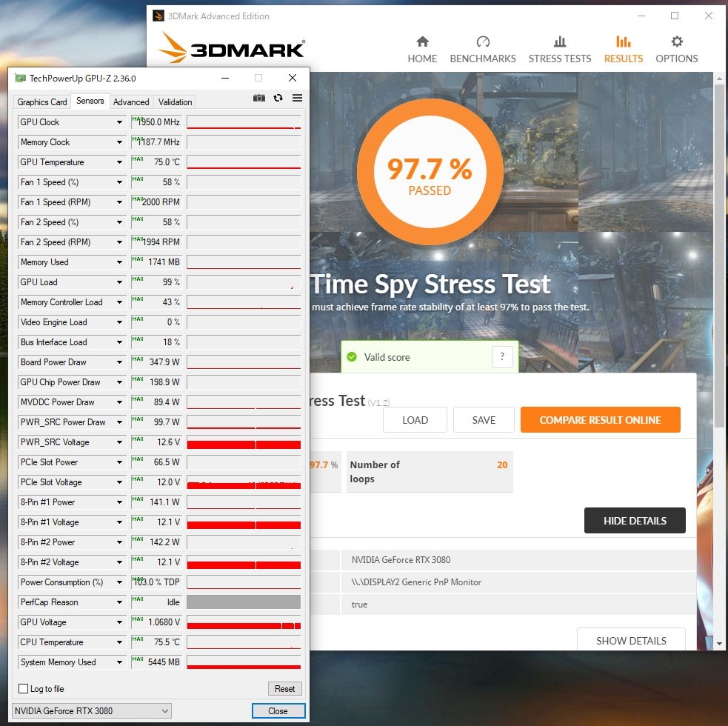Image resolution: width=728 pixels, height=726 pixels.
Task: Click the MAX indicator for Memory Used
Action: pos(138,259)
